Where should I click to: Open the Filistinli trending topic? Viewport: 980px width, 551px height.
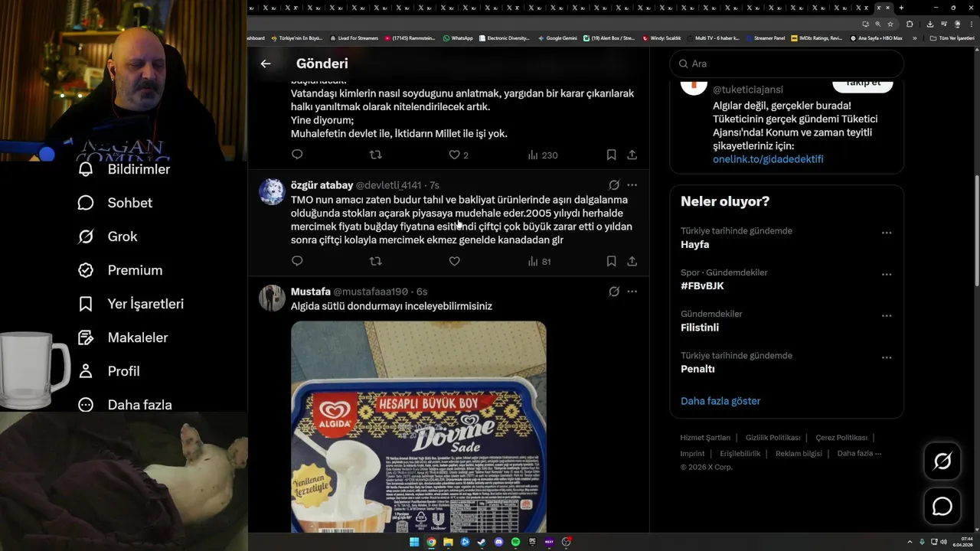tap(700, 328)
